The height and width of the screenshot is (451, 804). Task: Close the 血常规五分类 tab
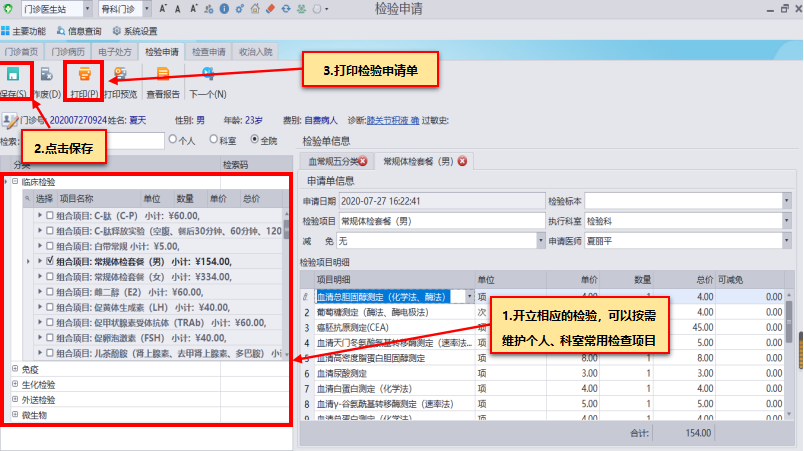click(x=363, y=161)
